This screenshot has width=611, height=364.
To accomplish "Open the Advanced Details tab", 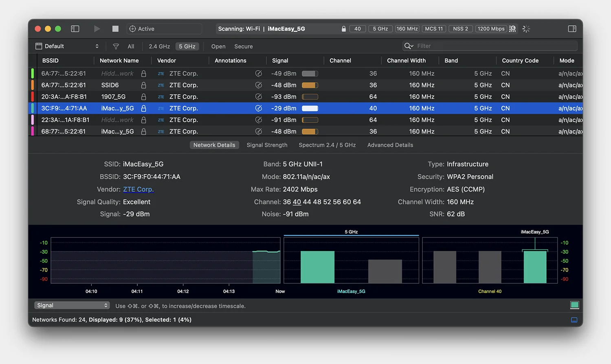I will pos(390,145).
